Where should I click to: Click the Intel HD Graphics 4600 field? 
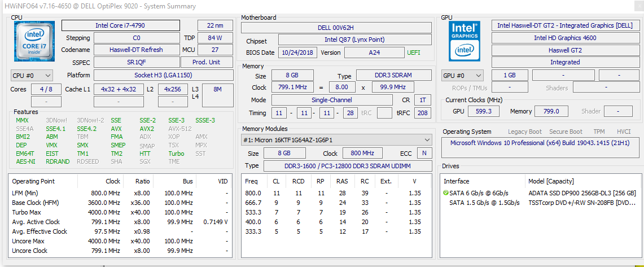(x=565, y=38)
